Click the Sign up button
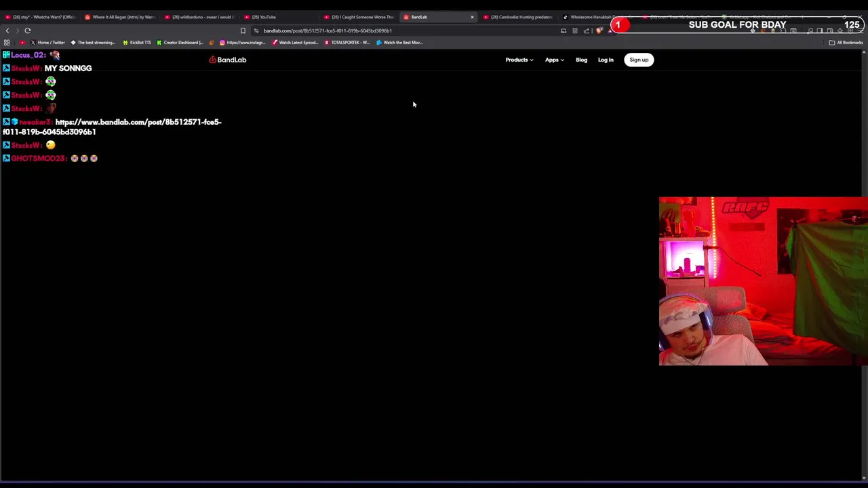The height and width of the screenshot is (488, 868). click(639, 60)
